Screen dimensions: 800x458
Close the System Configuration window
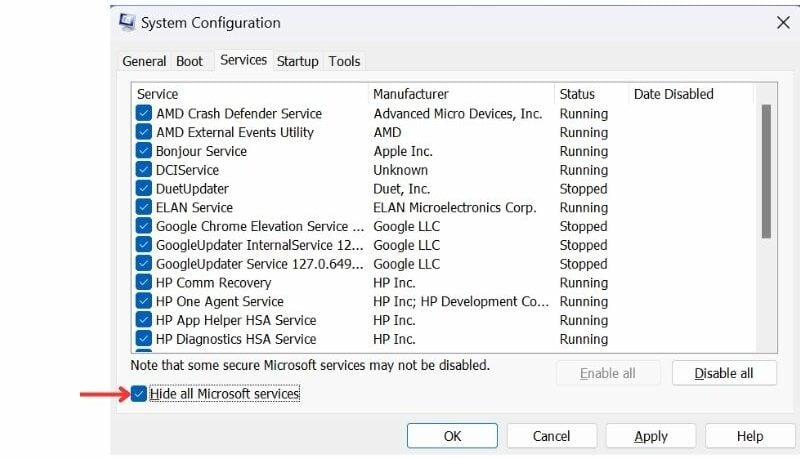(x=783, y=22)
